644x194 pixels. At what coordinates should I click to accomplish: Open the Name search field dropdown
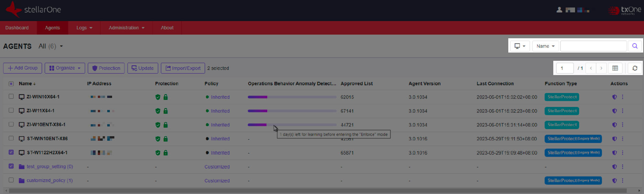tap(545, 46)
